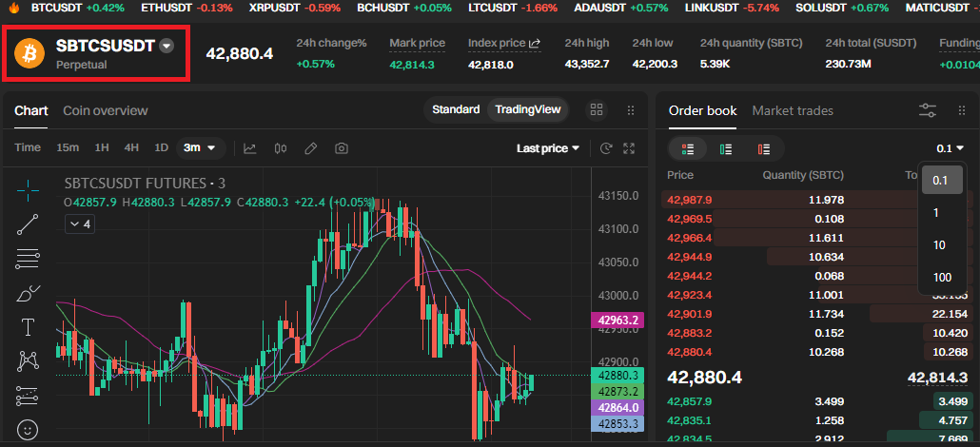Image resolution: width=980 pixels, height=447 pixels.
Task: Show only buy orders view
Action: click(726, 148)
